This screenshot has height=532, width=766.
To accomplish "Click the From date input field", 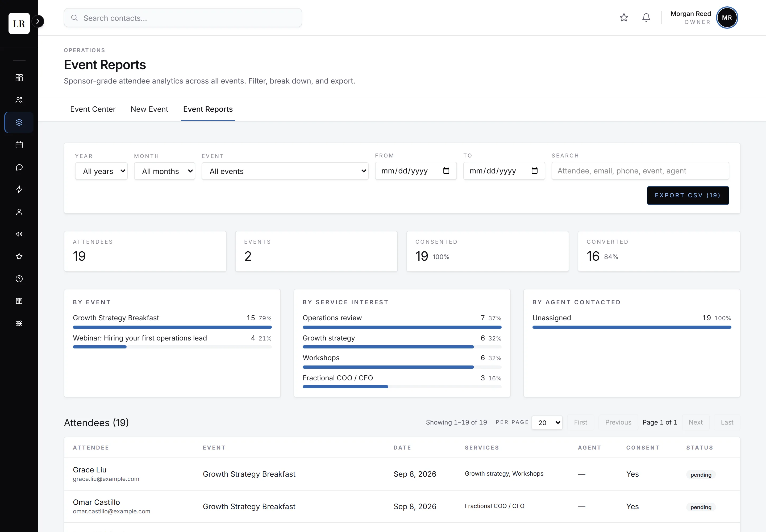I will click(x=415, y=171).
